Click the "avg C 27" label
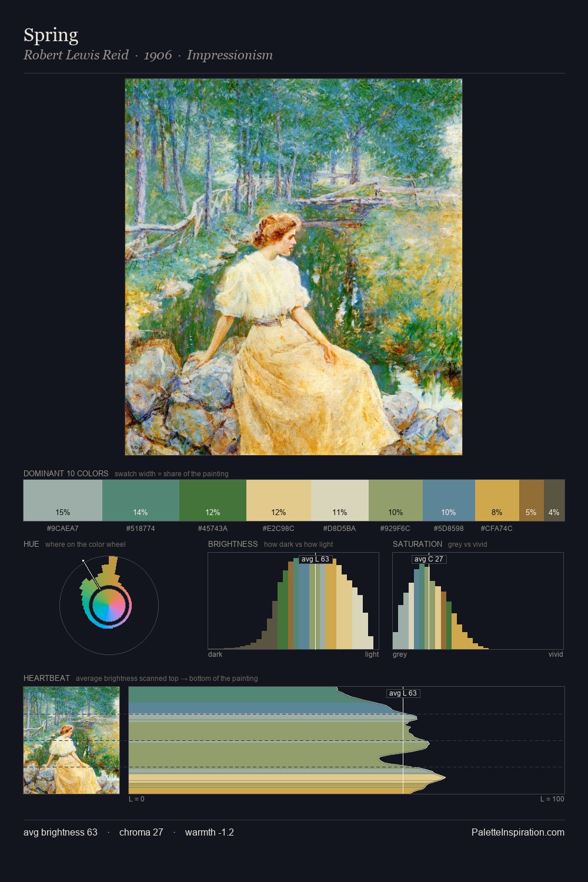This screenshot has width=588, height=882. tap(429, 559)
